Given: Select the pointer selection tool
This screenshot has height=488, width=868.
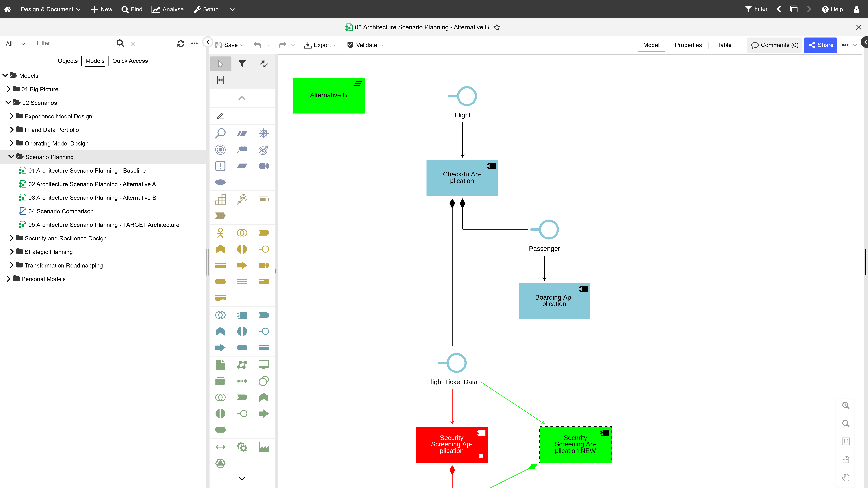Looking at the screenshot, I should [220, 64].
